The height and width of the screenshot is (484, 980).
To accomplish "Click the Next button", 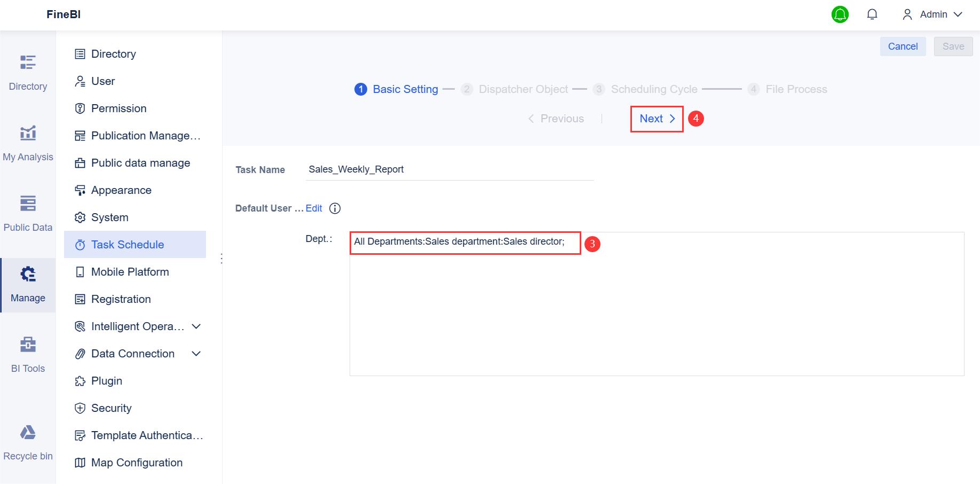I will coord(655,119).
